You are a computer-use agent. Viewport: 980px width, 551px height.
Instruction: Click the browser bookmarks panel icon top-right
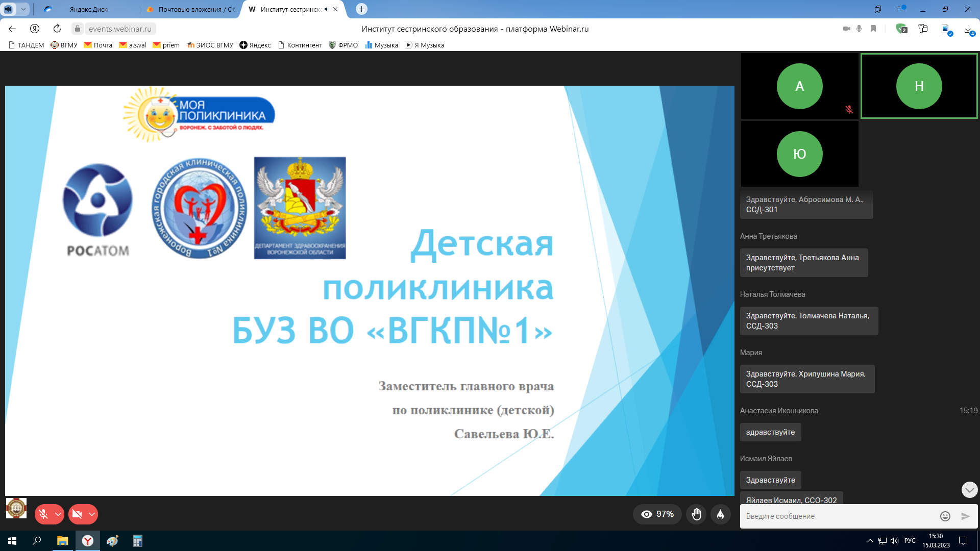(x=878, y=9)
